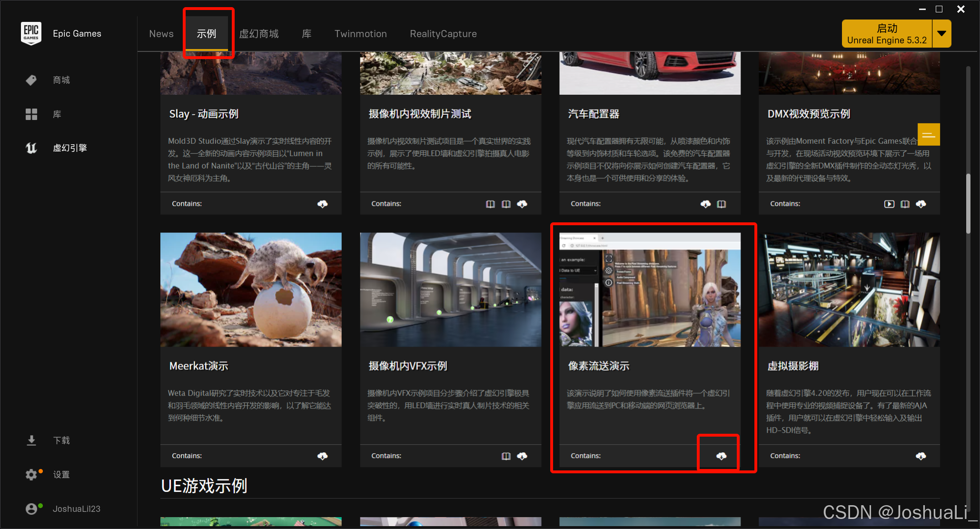Click the cloud download icon for 像素流送演示
The width and height of the screenshot is (980, 529).
point(722,456)
